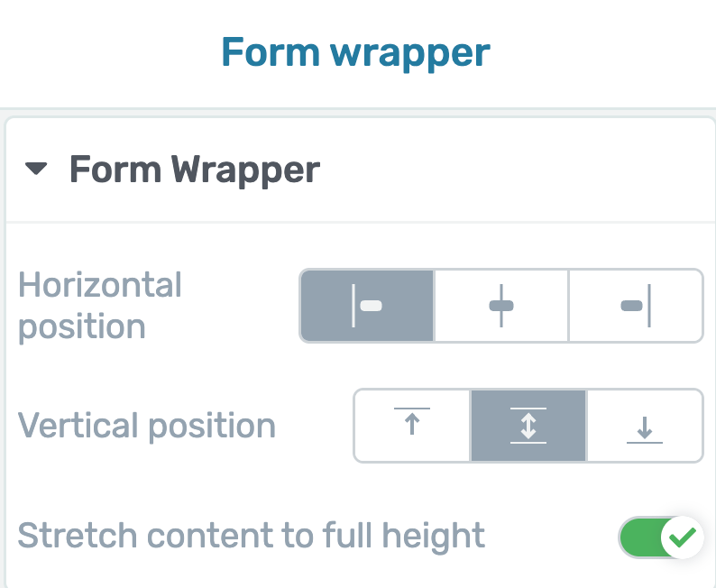Align form wrapper horizontally to the left

tap(367, 306)
